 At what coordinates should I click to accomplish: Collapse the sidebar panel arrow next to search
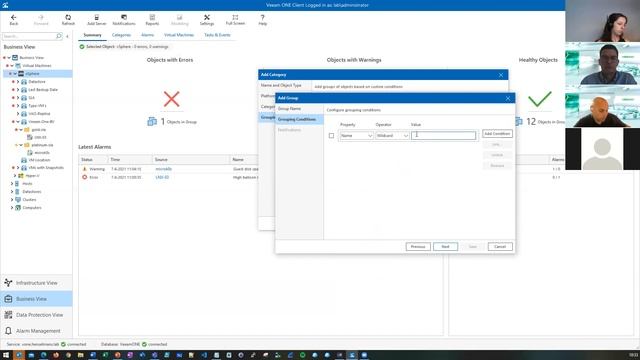(x=67, y=36)
